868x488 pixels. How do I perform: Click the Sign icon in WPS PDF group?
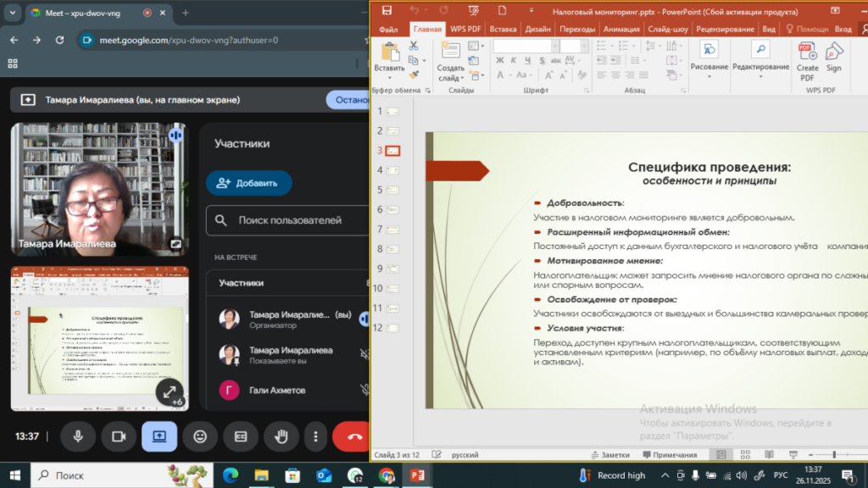click(834, 58)
